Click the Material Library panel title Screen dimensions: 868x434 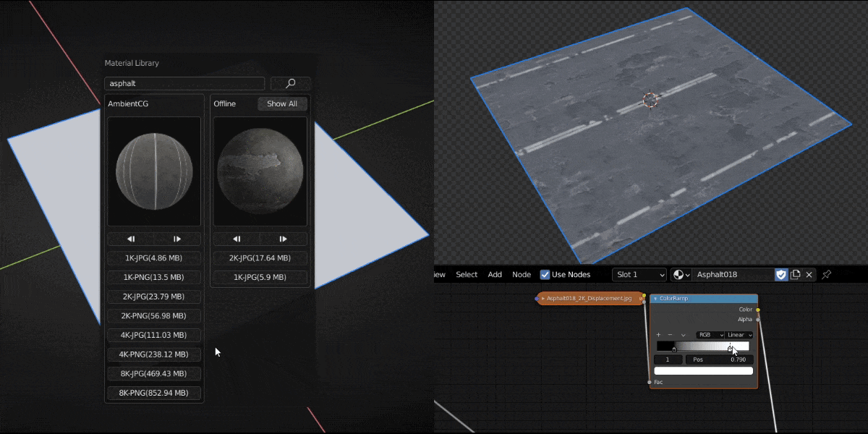(x=132, y=64)
